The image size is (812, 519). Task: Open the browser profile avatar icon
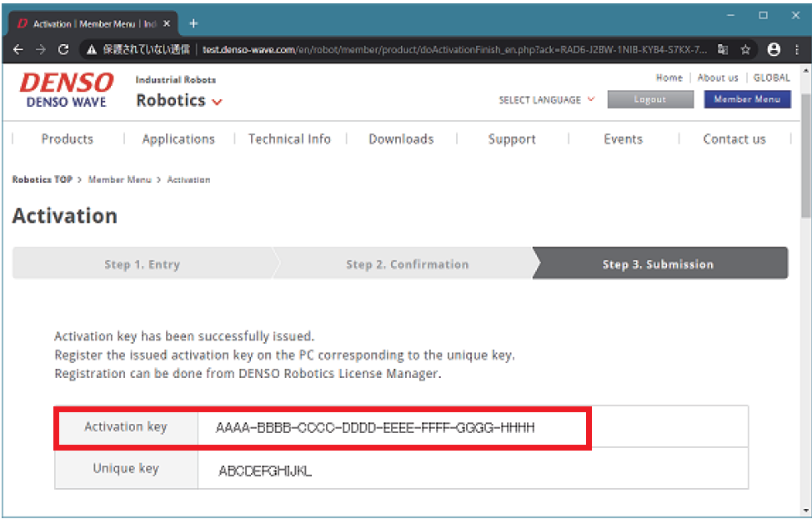coord(773,50)
